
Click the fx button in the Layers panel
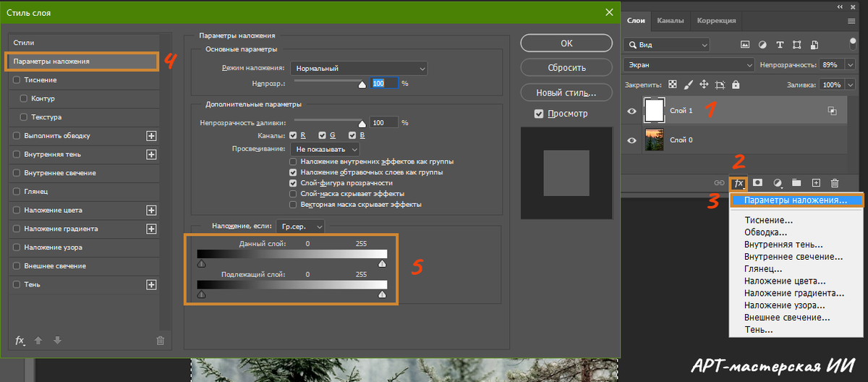[x=739, y=184]
